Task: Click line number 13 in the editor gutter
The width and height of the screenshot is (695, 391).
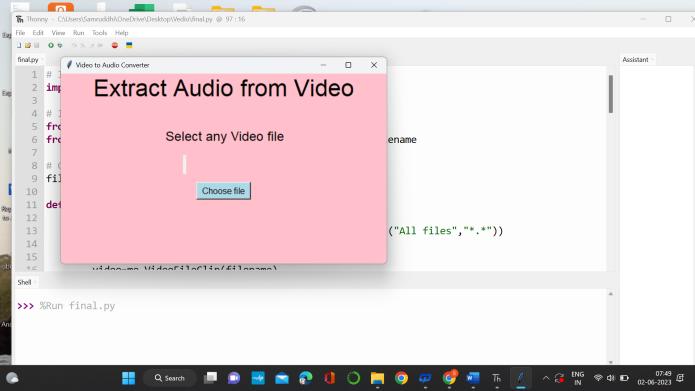Action: pos(31,231)
